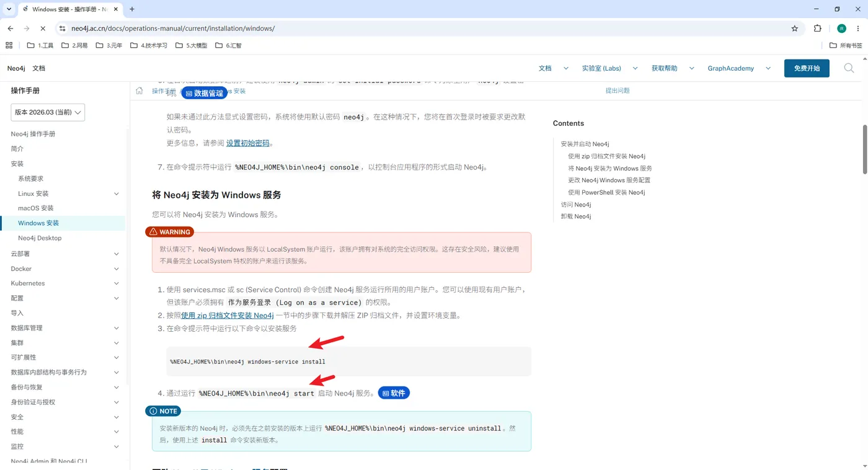Open the browser profile avatar
The image size is (868, 470).
coord(841,29)
